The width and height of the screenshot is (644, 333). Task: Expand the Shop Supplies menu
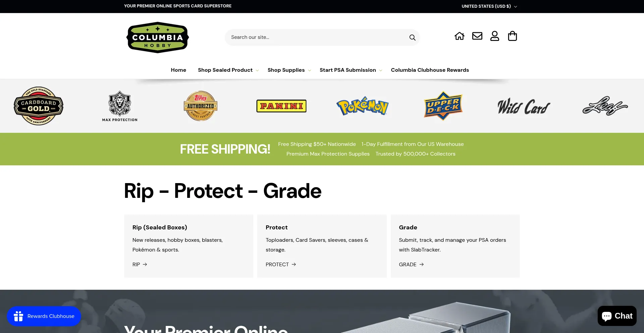click(289, 70)
